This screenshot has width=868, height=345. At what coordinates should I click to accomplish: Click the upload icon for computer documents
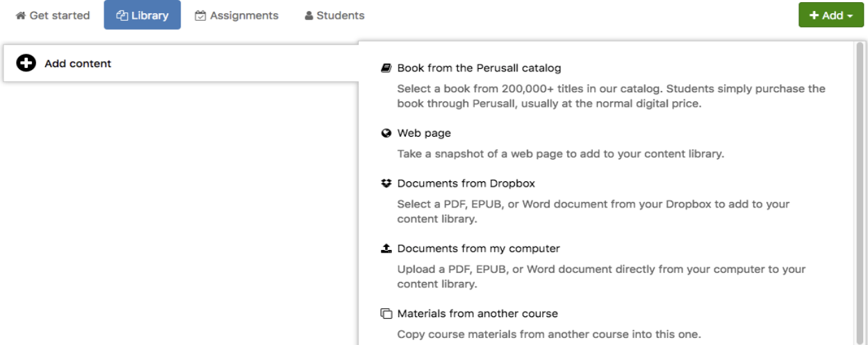(x=386, y=249)
